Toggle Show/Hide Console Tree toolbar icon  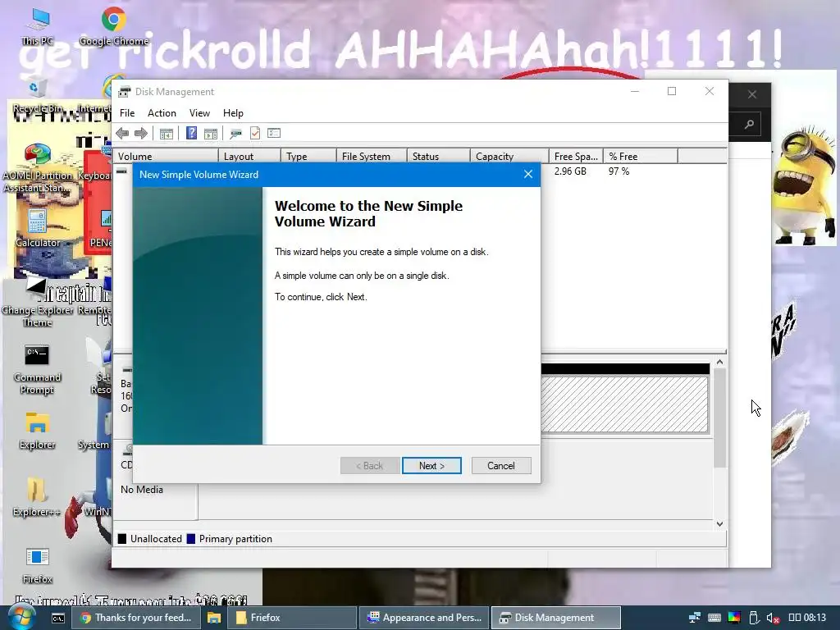pyautogui.click(x=166, y=134)
